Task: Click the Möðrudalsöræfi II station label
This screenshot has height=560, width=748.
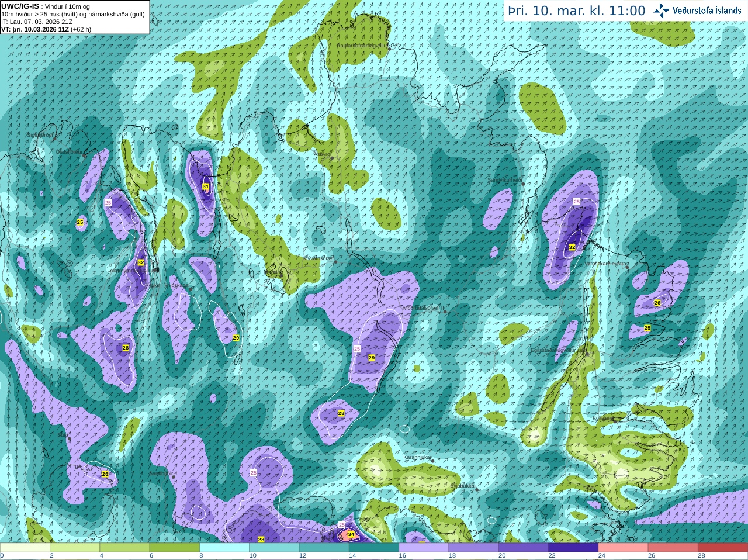Action: [424, 307]
